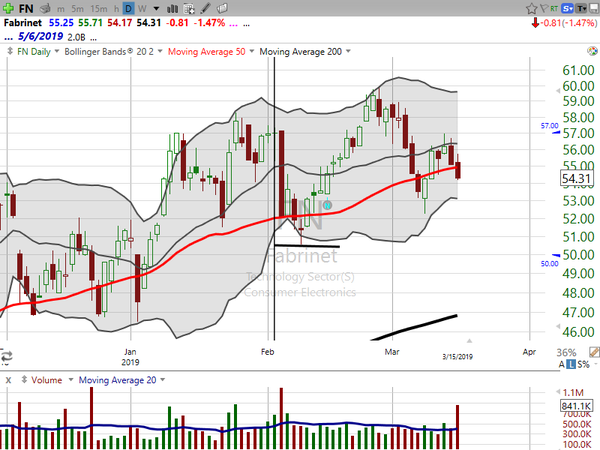Viewport: 600px width, 450px height.
Task: Click the up-down arrows beside Volume
Action: coord(24,380)
